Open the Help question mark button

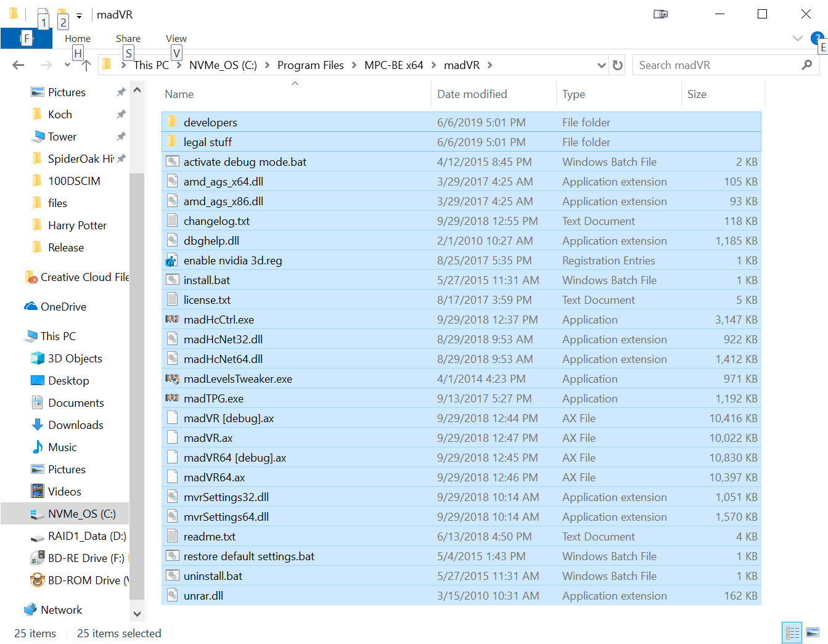coord(817,38)
